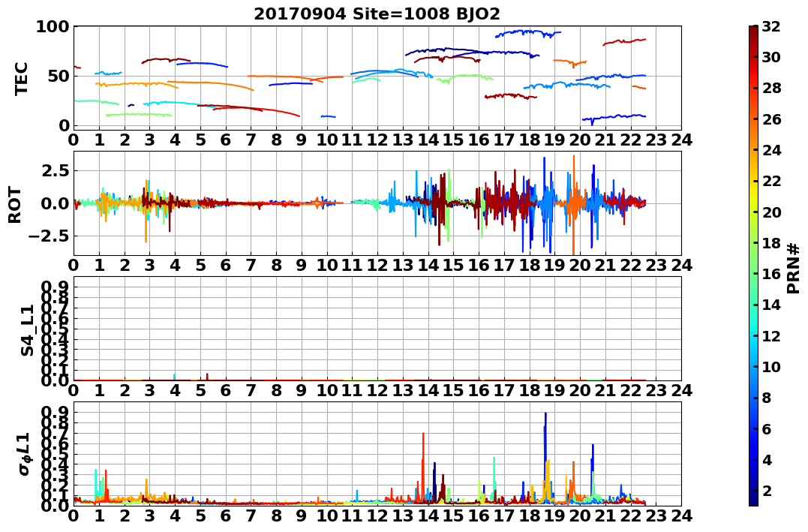Click hour 9 tick below S4_L1 panel
Image resolution: width=808 pixels, height=532 pixels.
[x=302, y=390]
